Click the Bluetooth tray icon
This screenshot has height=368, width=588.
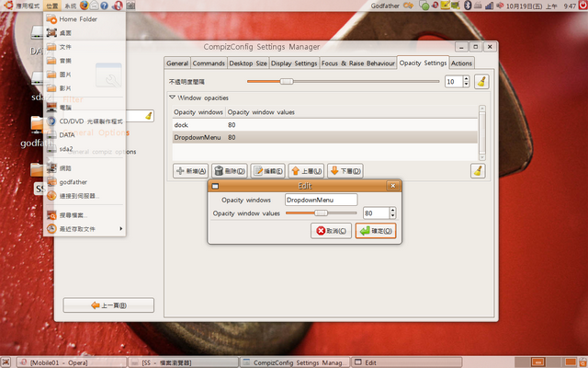[468, 6]
